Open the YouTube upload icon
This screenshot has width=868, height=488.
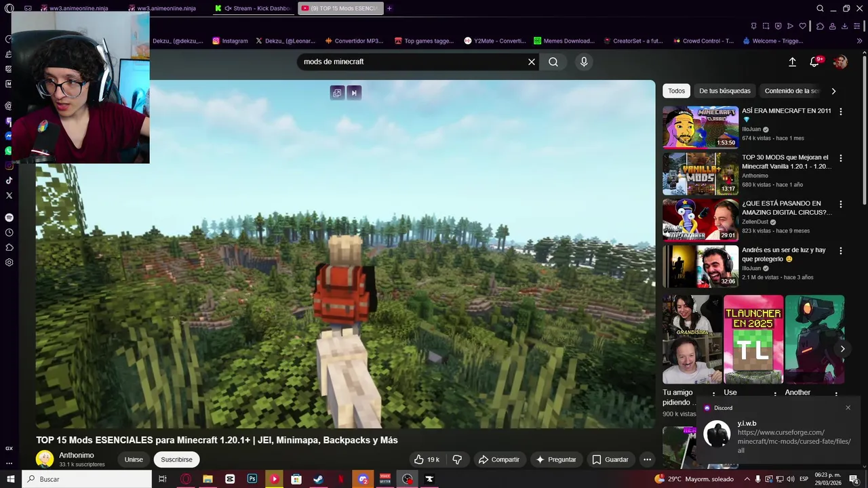click(792, 62)
